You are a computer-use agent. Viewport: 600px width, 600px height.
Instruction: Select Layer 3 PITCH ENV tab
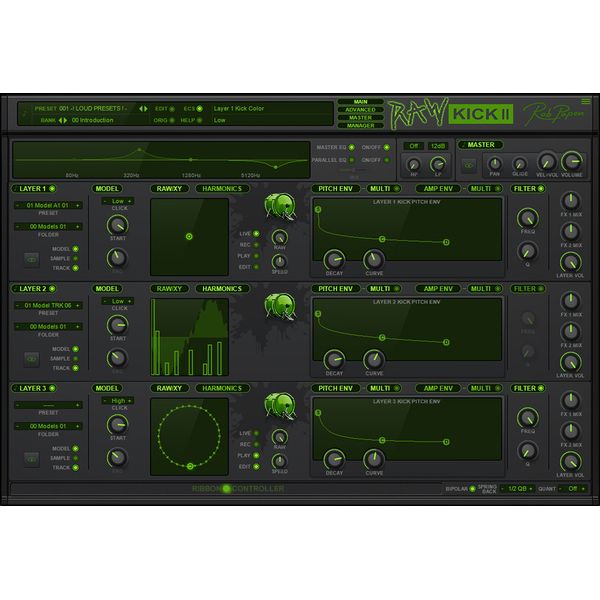tap(336, 388)
